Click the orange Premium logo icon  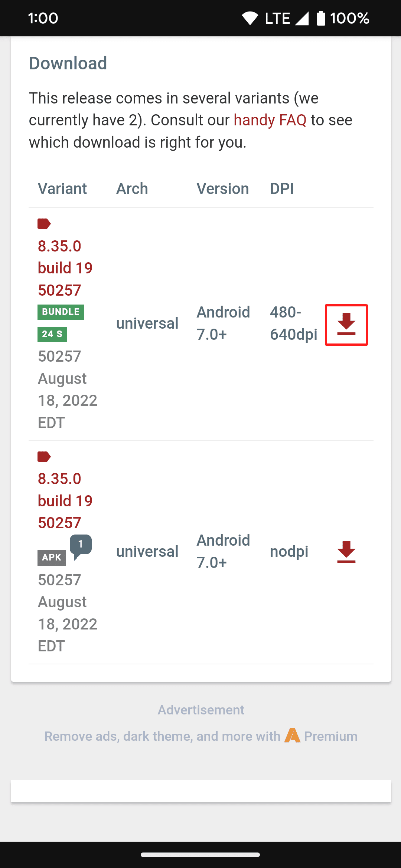click(292, 736)
